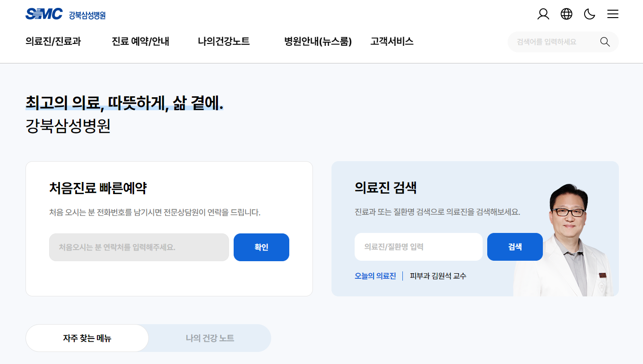This screenshot has height=364, width=643.
Task: Open the hamburger menu icon
Action: 613,14
